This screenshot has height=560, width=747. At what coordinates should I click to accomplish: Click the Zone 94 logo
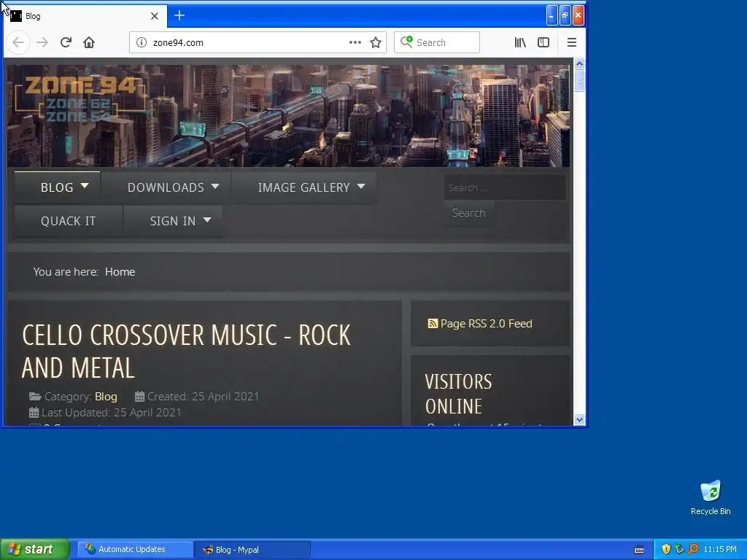pos(82,99)
